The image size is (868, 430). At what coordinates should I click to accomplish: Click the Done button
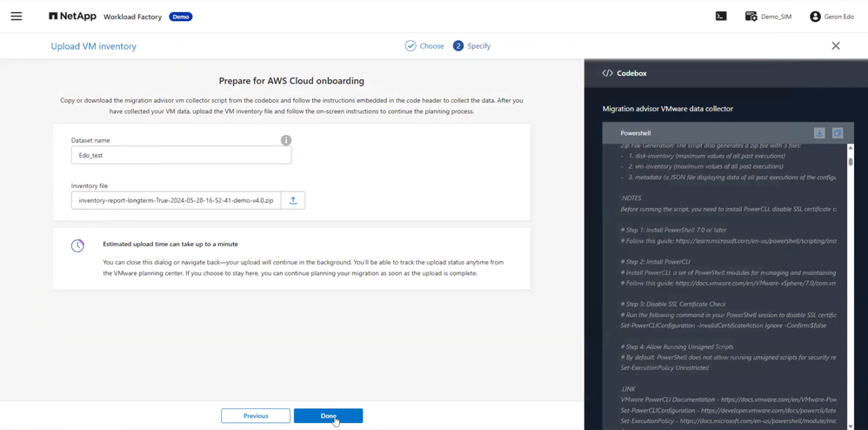point(328,415)
